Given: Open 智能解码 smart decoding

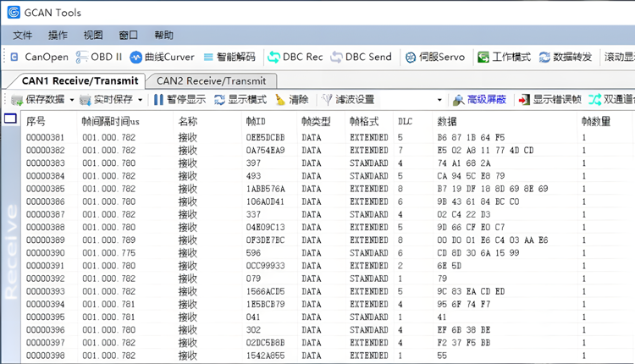Looking at the screenshot, I should pyautogui.click(x=229, y=57).
